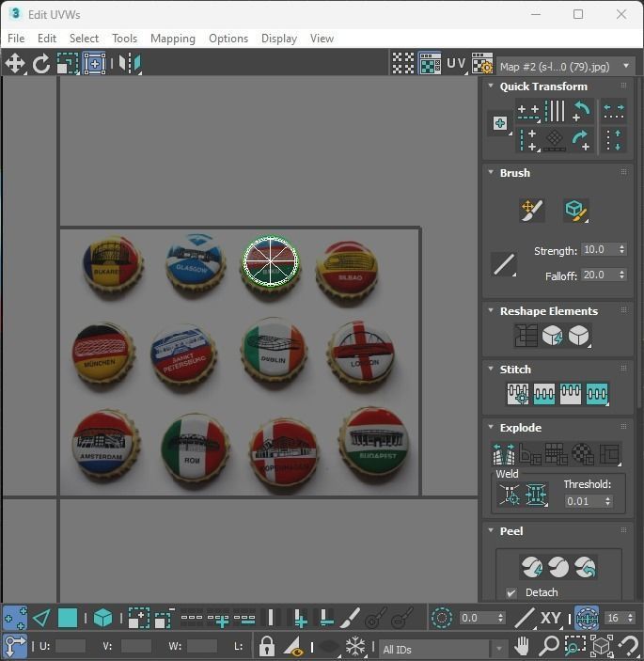Click the Strength value field
The height and width of the screenshot is (661, 644).
(x=599, y=249)
